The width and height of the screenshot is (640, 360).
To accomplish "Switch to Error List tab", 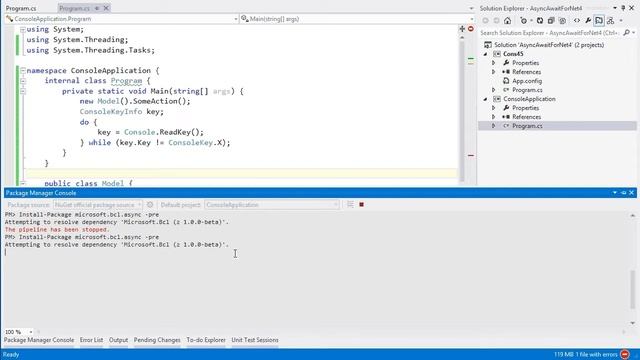I will click(91, 340).
